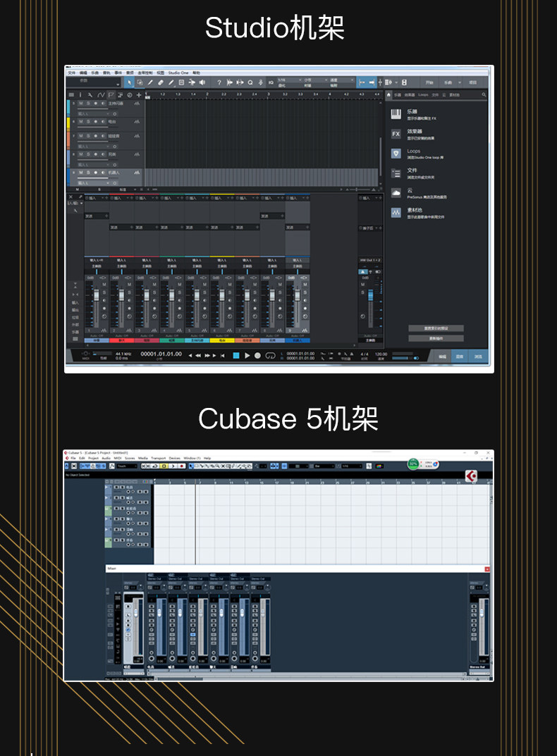Mute the first Studio One track

pos(81,103)
